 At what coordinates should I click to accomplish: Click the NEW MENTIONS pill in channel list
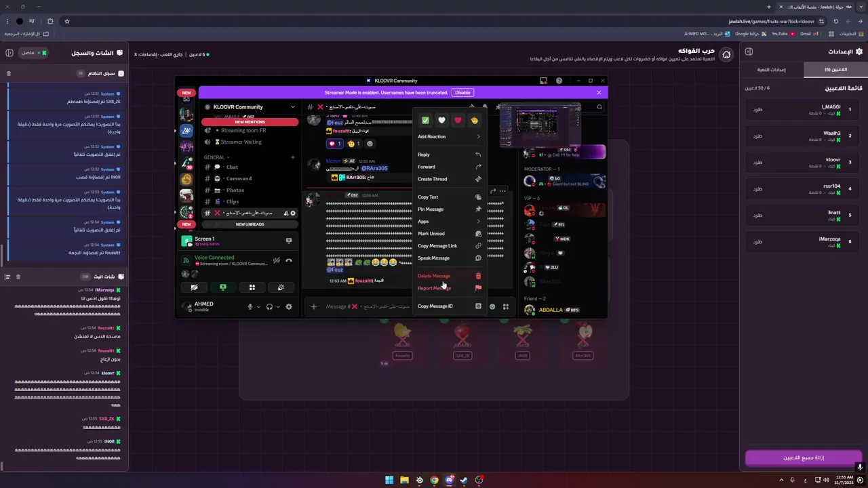pos(250,122)
